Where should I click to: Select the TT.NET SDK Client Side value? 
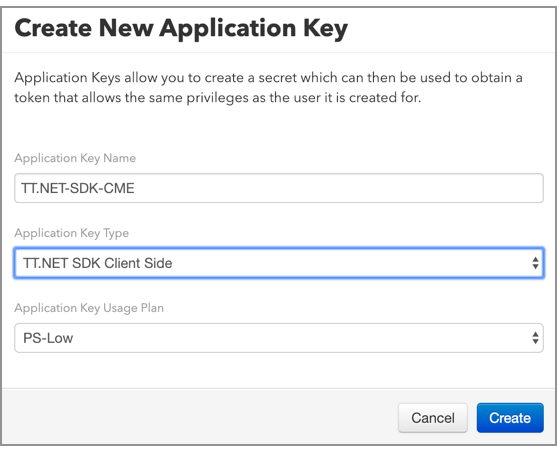point(98,263)
